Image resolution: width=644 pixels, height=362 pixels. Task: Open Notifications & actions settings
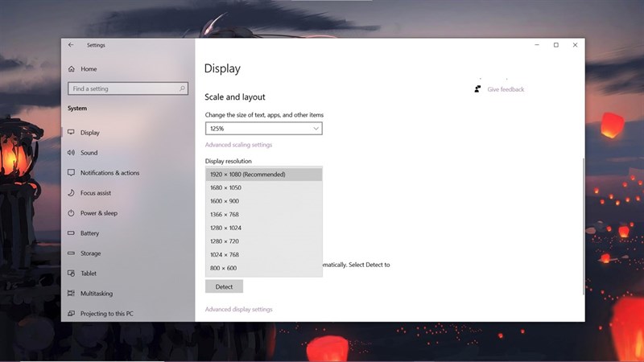coord(109,173)
